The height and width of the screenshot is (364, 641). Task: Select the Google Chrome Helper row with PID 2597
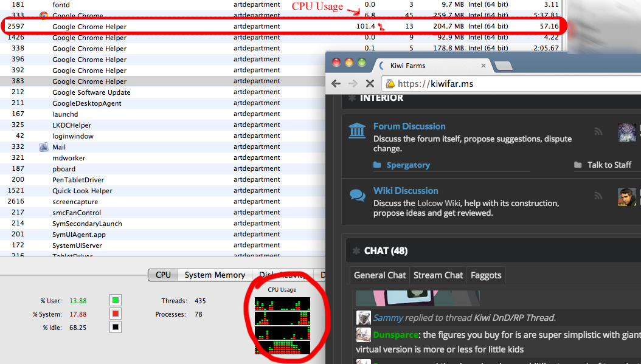283,26
